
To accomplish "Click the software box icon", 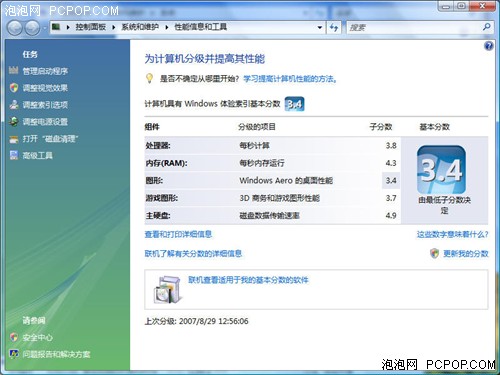I will click(168, 290).
